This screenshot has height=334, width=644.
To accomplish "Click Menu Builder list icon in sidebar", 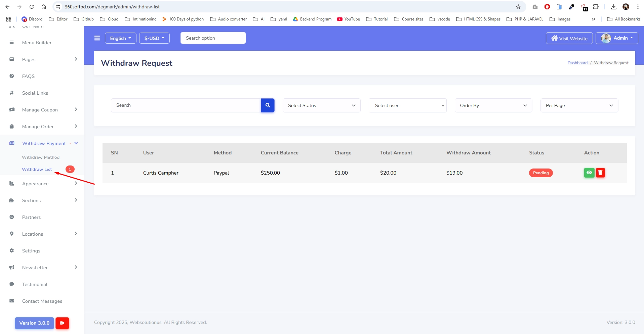I will [12, 43].
